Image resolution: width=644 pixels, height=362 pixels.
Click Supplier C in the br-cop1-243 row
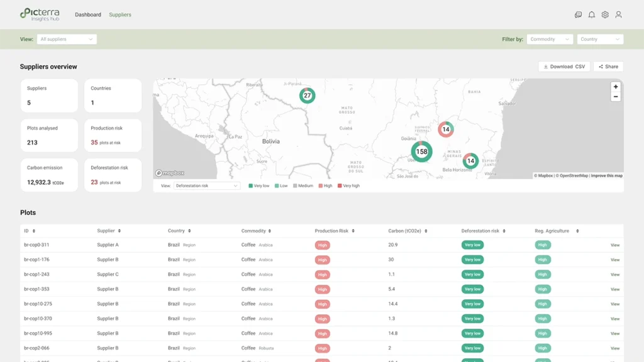click(108, 275)
